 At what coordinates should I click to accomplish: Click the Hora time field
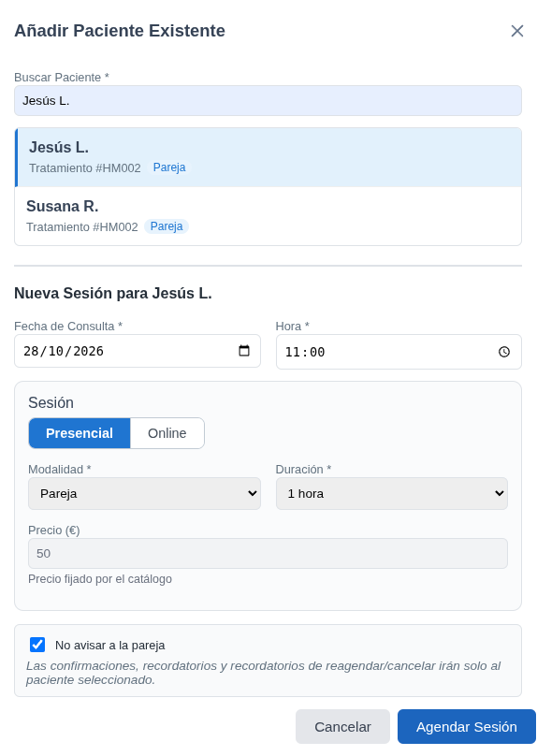tap(399, 352)
